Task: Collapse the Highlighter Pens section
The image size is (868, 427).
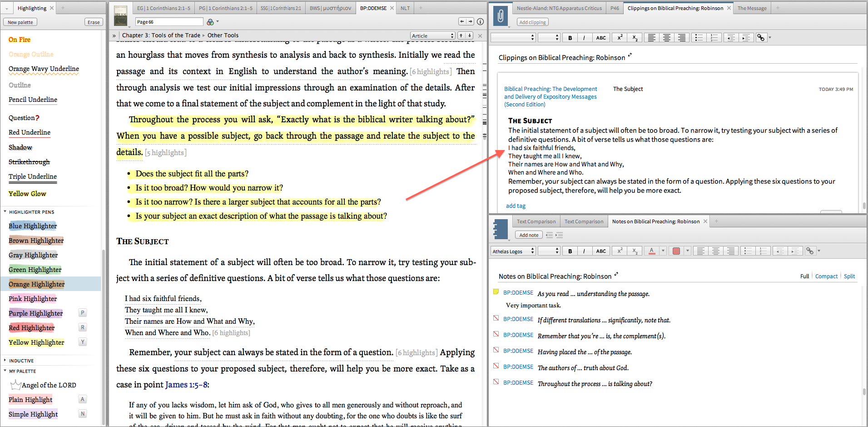Action: pyautogui.click(x=5, y=211)
